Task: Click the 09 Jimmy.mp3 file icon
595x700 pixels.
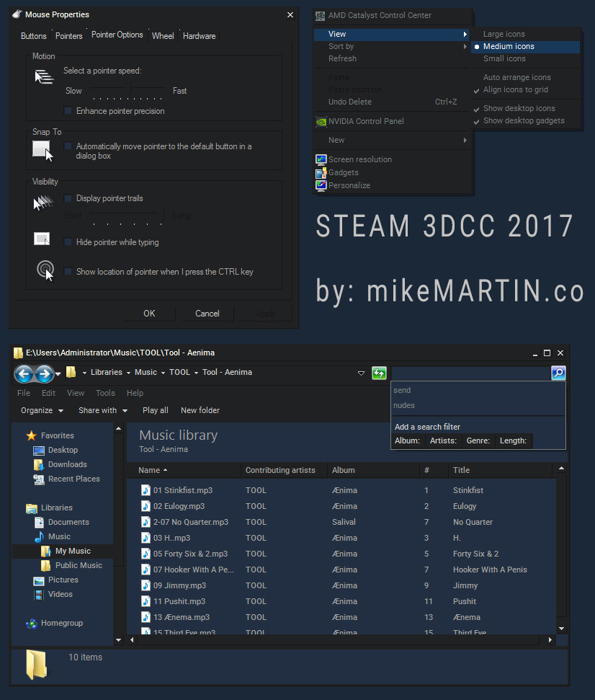Action: pyautogui.click(x=146, y=585)
